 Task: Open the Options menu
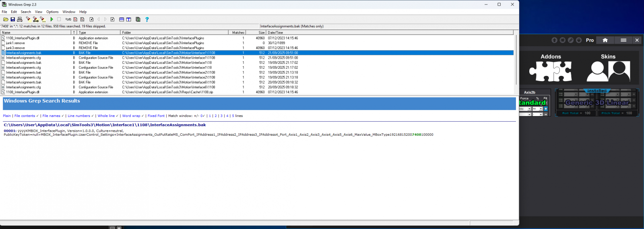pos(52,12)
